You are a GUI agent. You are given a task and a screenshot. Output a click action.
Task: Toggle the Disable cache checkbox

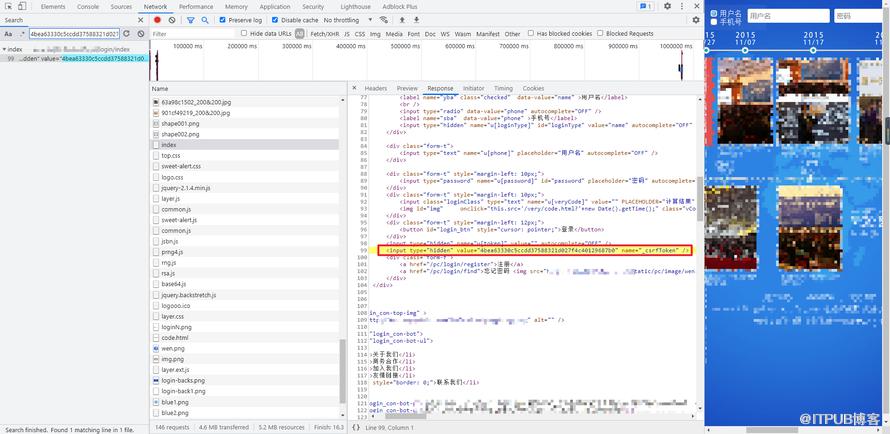point(275,20)
